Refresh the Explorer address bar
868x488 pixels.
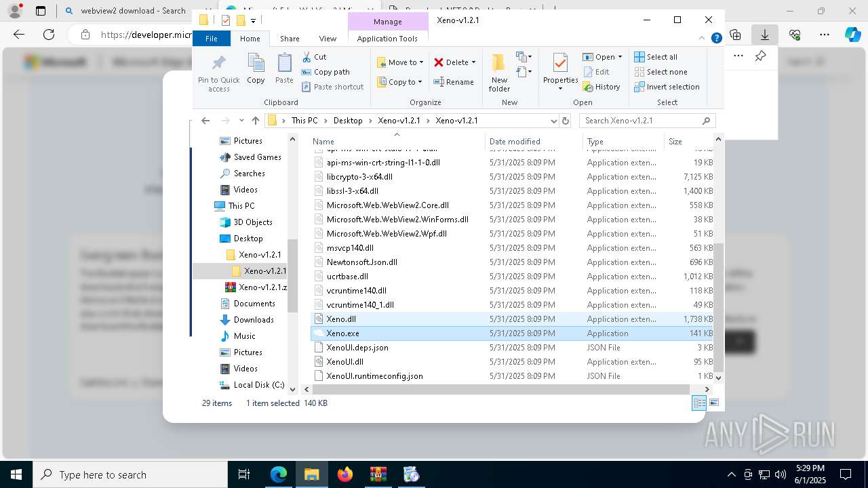click(x=566, y=121)
